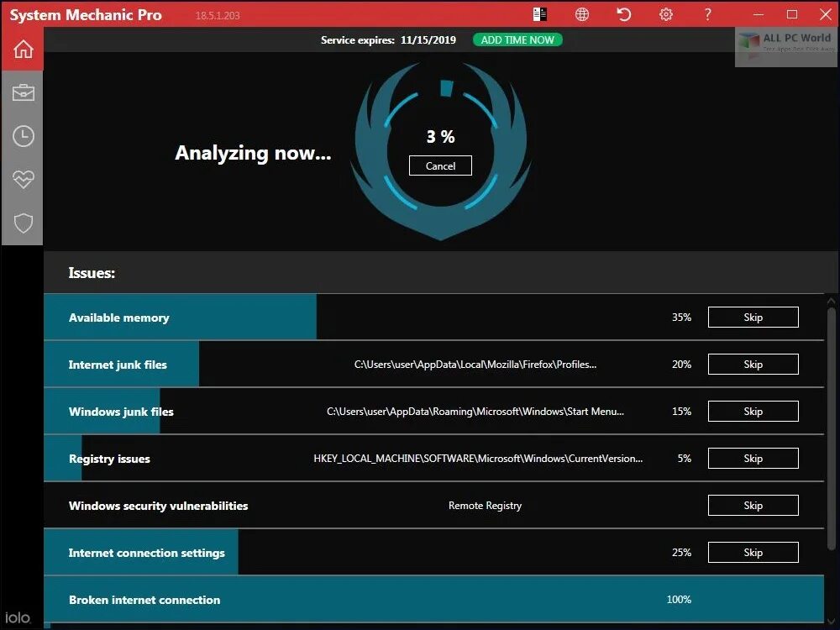Image resolution: width=840 pixels, height=630 pixels.
Task: Click the undo arrow icon in title bar
Action: pyautogui.click(x=623, y=14)
